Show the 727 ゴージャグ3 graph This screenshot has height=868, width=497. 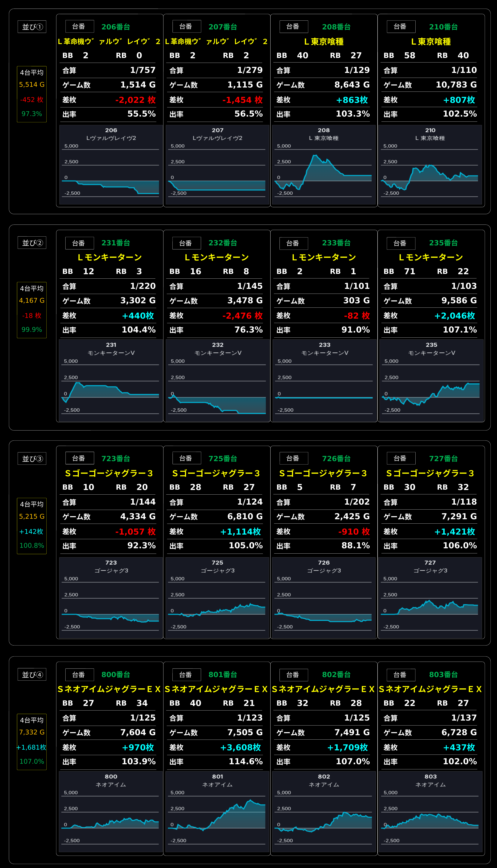430,598
